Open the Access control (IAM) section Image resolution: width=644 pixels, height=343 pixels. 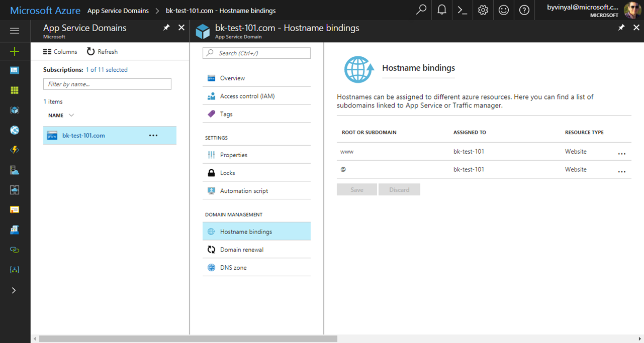click(247, 96)
